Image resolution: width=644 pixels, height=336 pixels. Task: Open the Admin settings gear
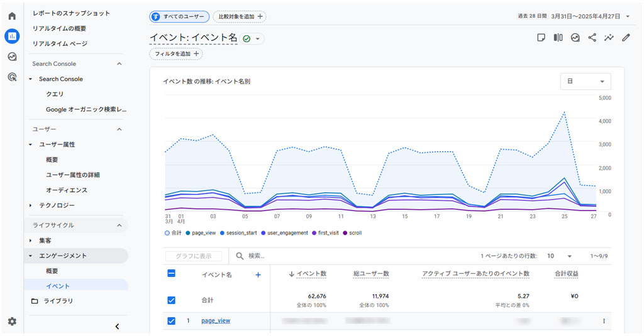(x=13, y=321)
